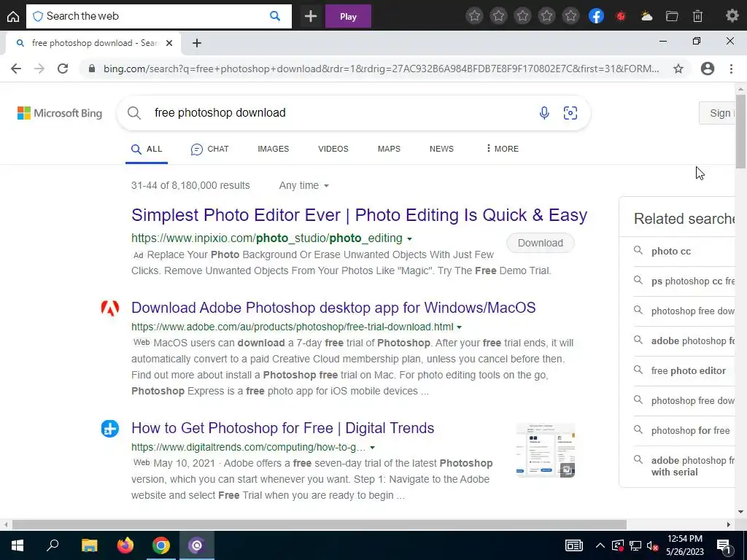
Task: Open visual search camera icon
Action: 570,113
